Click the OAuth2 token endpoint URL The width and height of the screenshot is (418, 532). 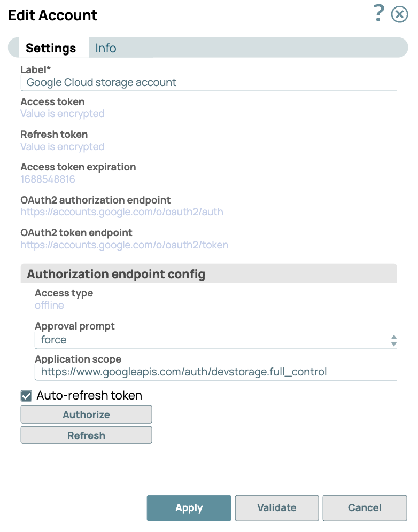124,245
